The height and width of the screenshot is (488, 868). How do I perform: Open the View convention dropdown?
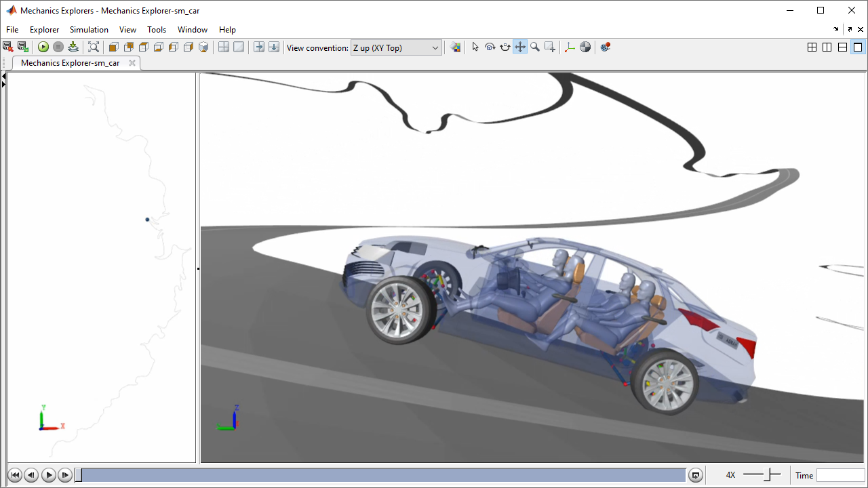[396, 47]
